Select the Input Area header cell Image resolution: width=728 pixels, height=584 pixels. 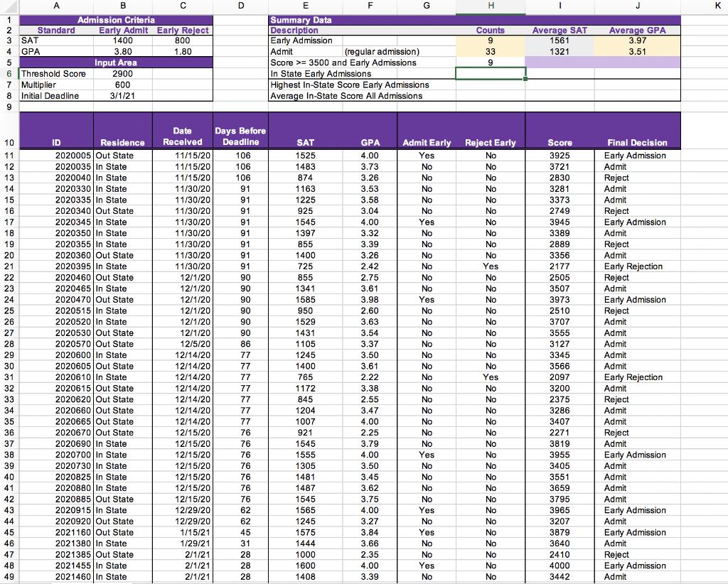[116, 63]
